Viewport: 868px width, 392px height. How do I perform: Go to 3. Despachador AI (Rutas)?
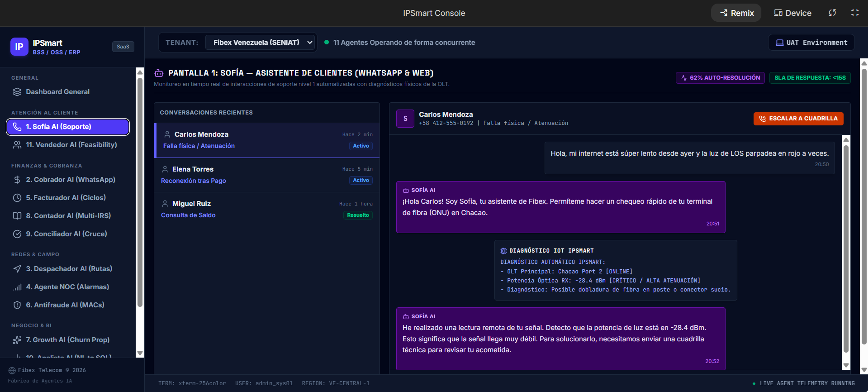(68, 269)
